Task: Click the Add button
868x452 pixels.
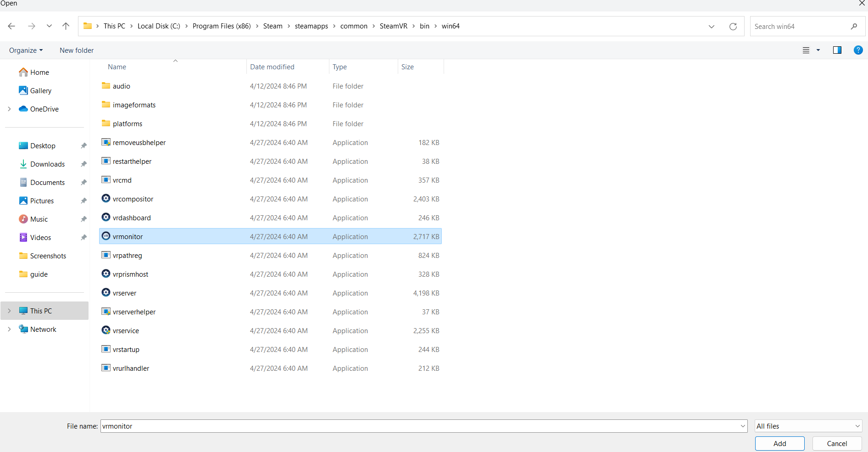Action: (780, 444)
